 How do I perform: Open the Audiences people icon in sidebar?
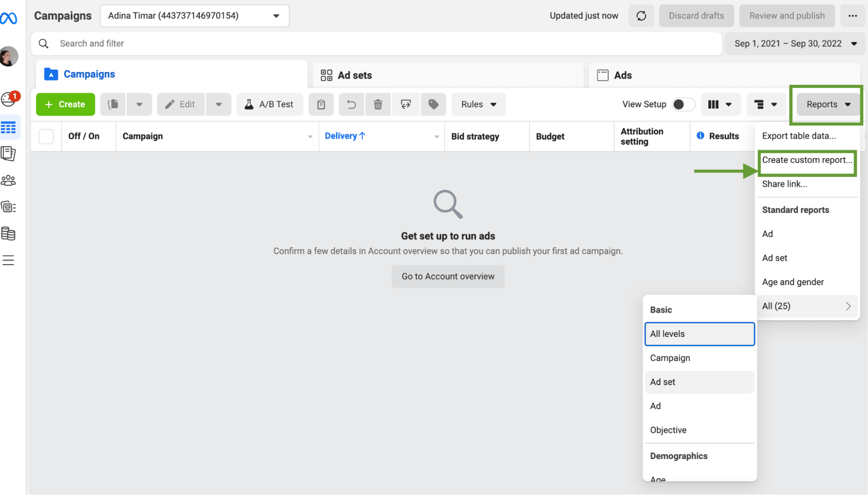[9, 180]
